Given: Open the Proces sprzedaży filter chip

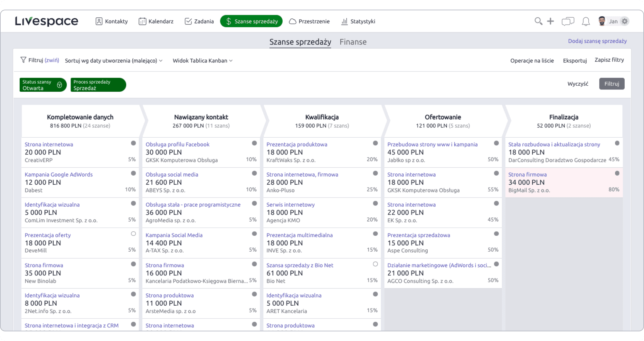Looking at the screenshot, I should (98, 85).
